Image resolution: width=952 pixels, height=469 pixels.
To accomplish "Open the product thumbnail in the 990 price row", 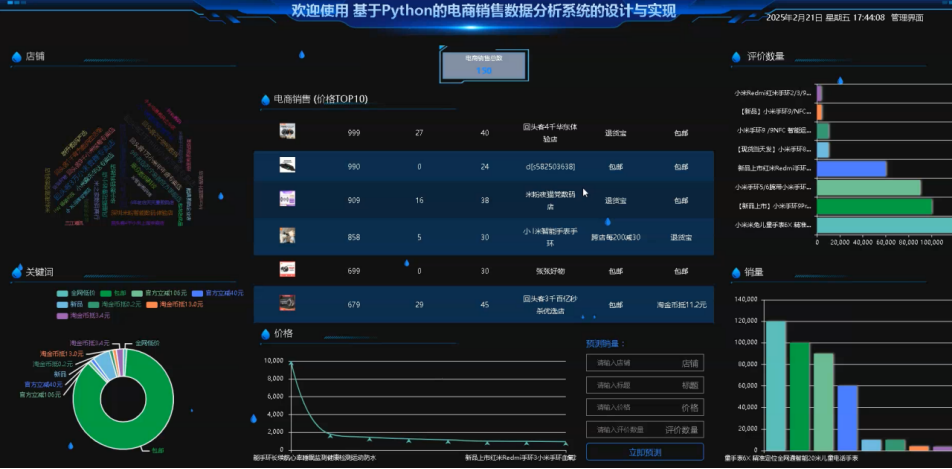I will (x=287, y=165).
